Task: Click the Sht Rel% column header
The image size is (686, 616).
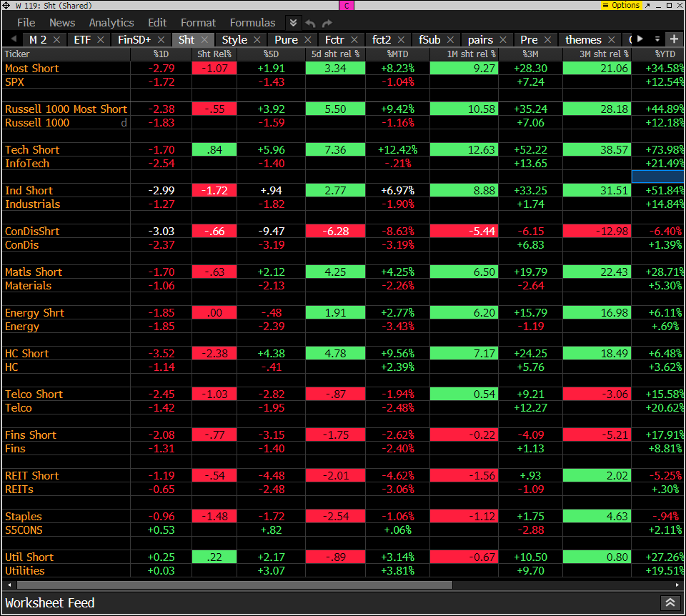Action: 214,54
